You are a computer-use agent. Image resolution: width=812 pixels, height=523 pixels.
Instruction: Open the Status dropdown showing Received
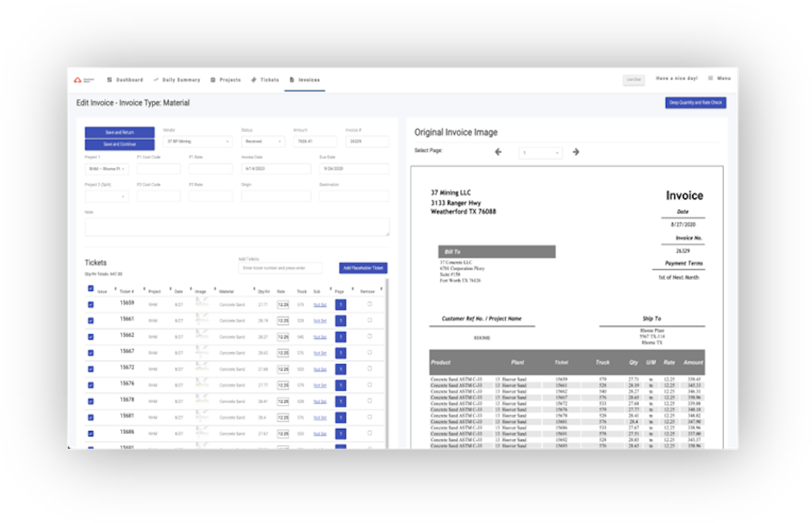(263, 141)
